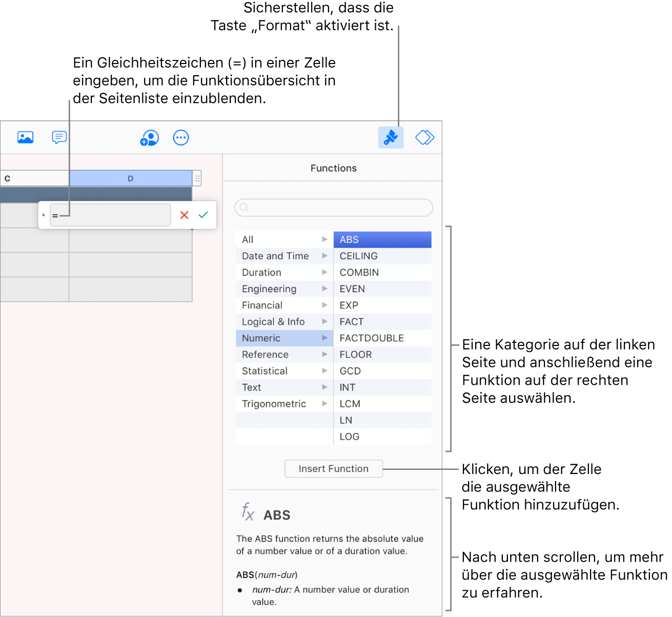Toggle the Format paintbrush button
Screen dimensions: 672x617
pyautogui.click(x=391, y=137)
